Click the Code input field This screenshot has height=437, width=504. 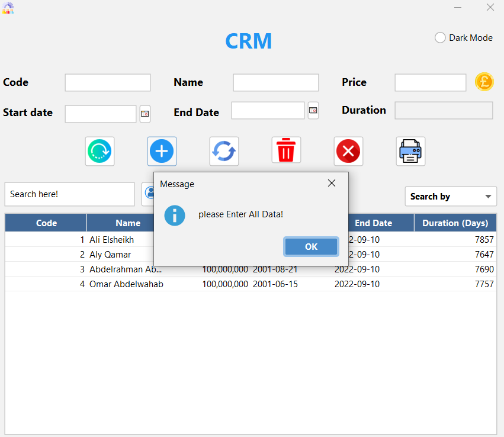(x=108, y=82)
